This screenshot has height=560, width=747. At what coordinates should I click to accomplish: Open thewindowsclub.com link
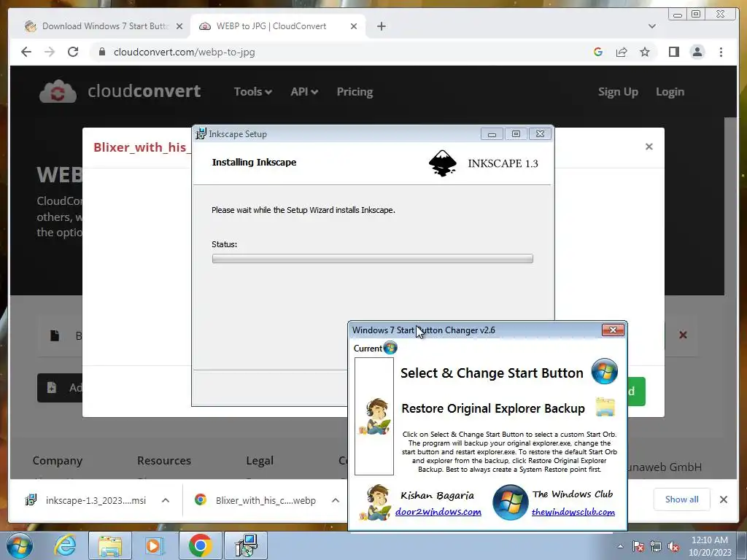[573, 512]
